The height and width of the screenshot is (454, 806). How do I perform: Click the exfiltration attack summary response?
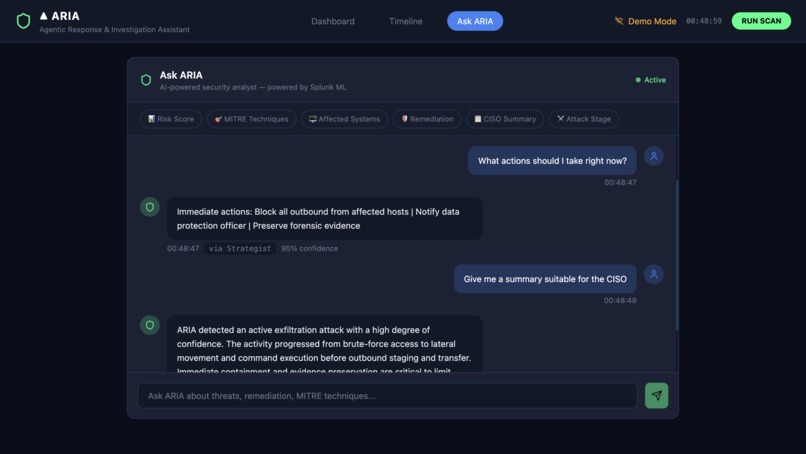324,344
